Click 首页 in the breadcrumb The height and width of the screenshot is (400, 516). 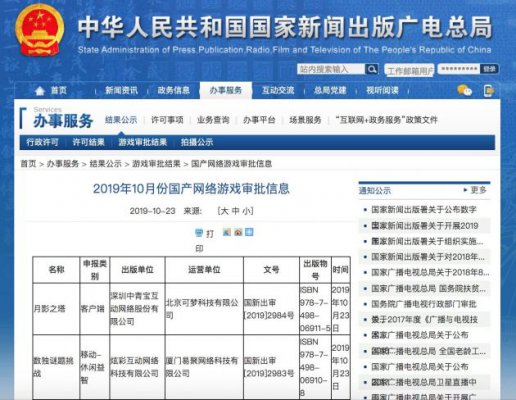coord(28,164)
